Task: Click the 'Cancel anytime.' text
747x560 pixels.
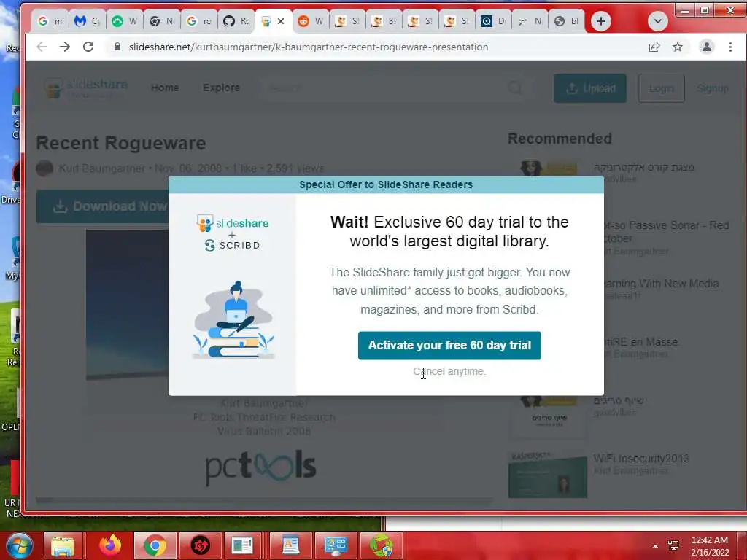Action: 449,371
